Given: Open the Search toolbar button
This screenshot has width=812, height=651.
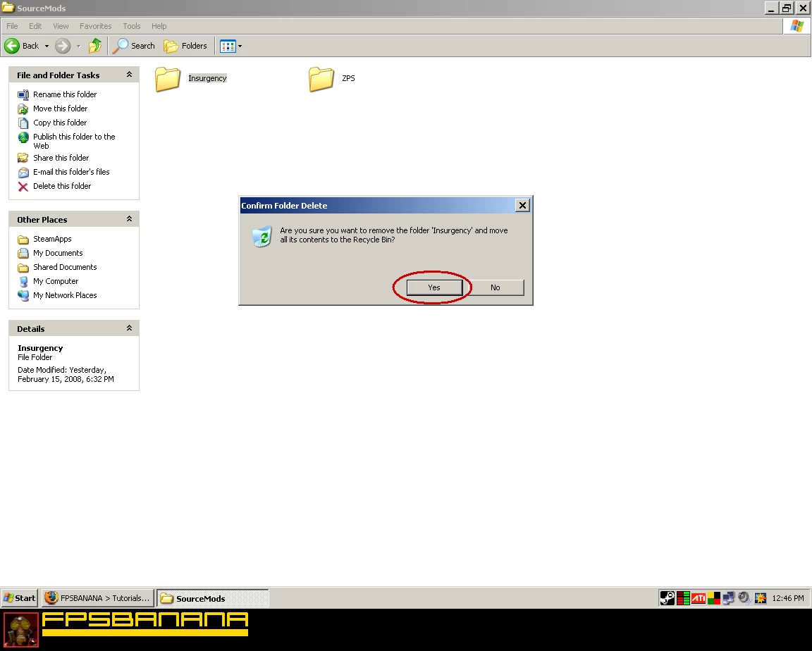Looking at the screenshot, I should (134, 46).
